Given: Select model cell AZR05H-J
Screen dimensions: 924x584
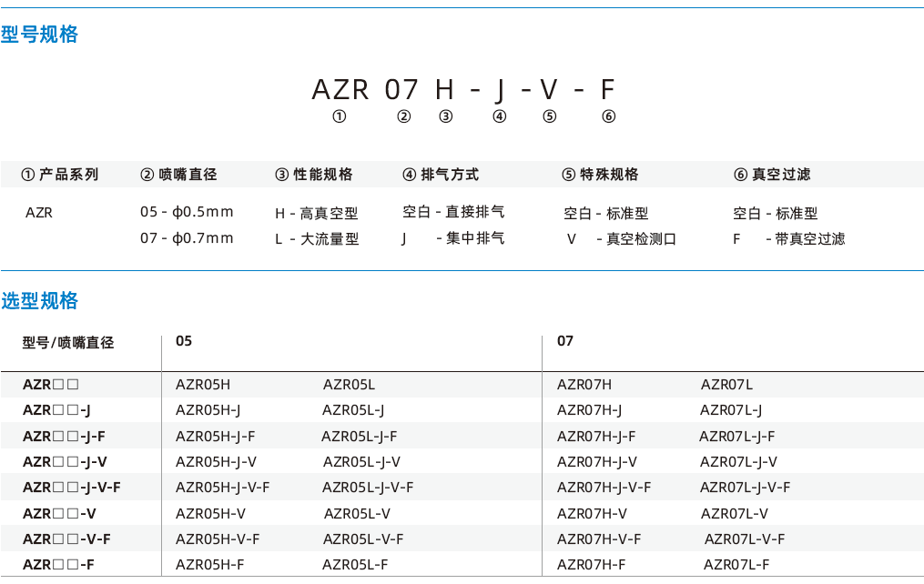Looking at the screenshot, I should 208,410.
